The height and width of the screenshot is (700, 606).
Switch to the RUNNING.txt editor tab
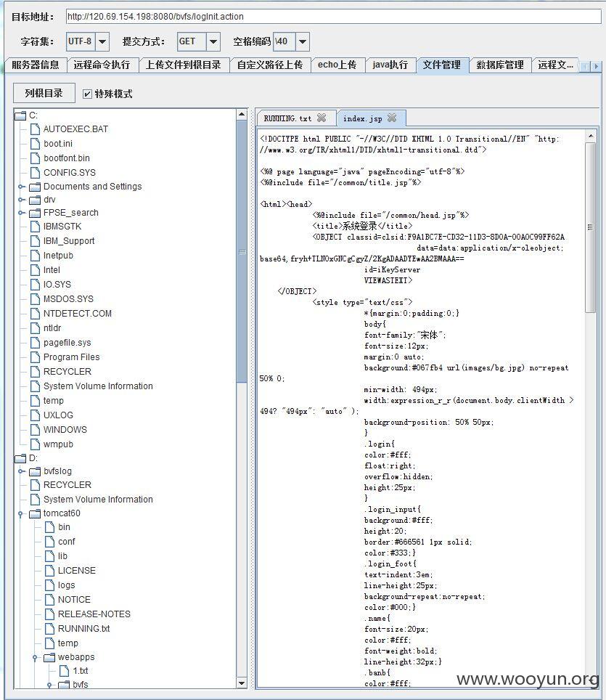288,118
